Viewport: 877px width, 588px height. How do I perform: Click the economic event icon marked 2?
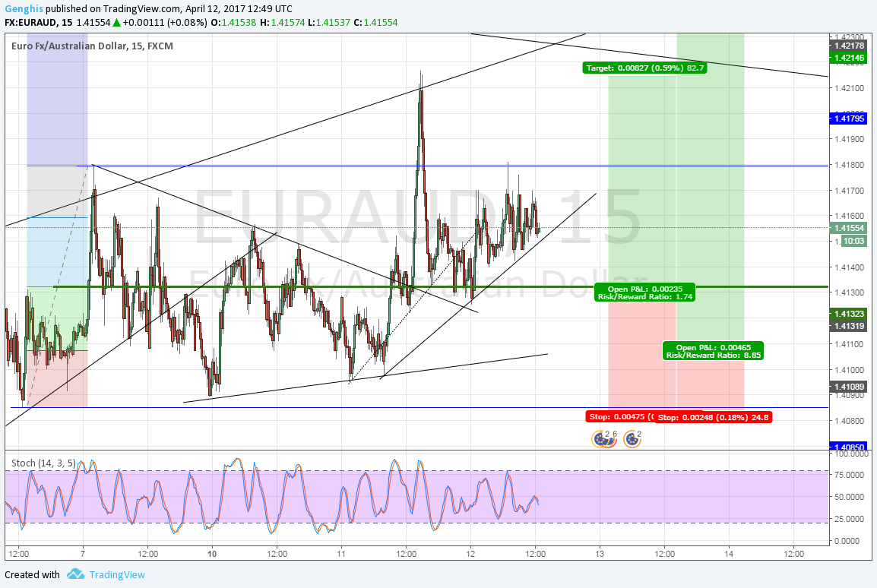[632, 439]
